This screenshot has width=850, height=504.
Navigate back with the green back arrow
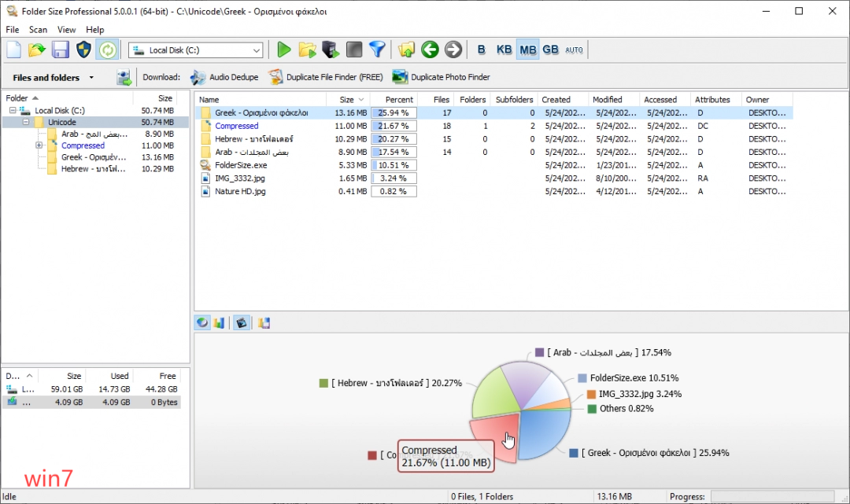coord(430,49)
